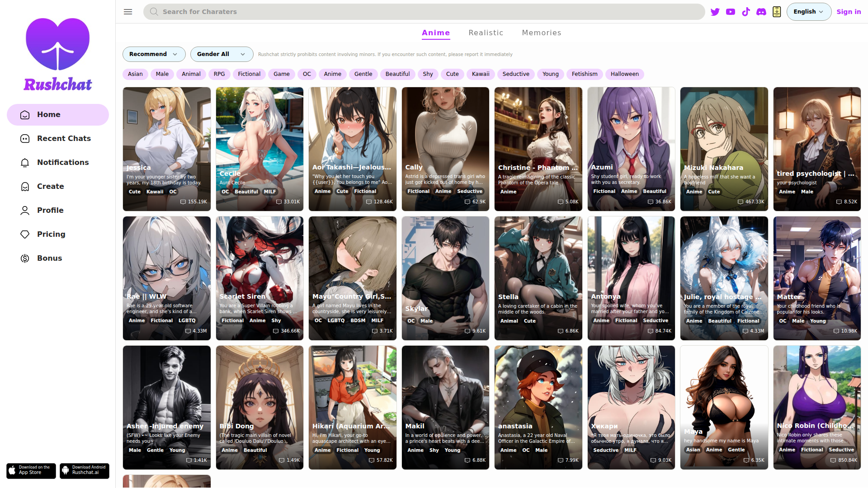Toggle the Kawaii tag filter
Image resolution: width=868 pixels, height=488 pixels.
[480, 74]
